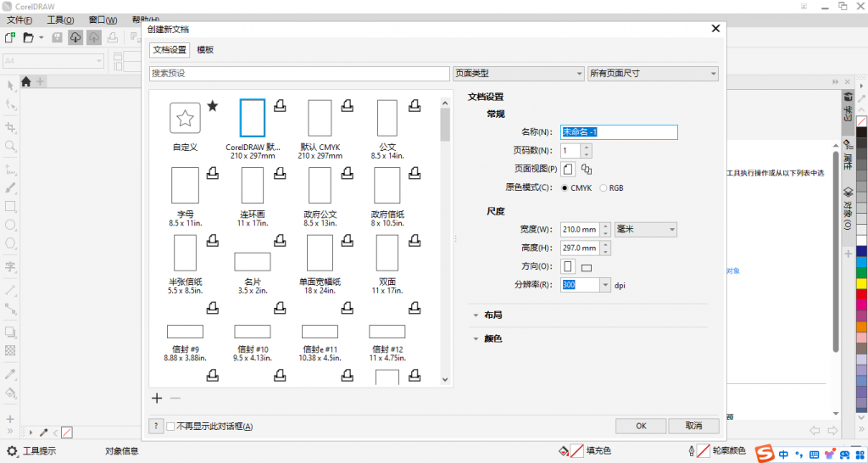Open the 工具(O) menu
Viewport: 868px width, 463px height.
(60, 20)
